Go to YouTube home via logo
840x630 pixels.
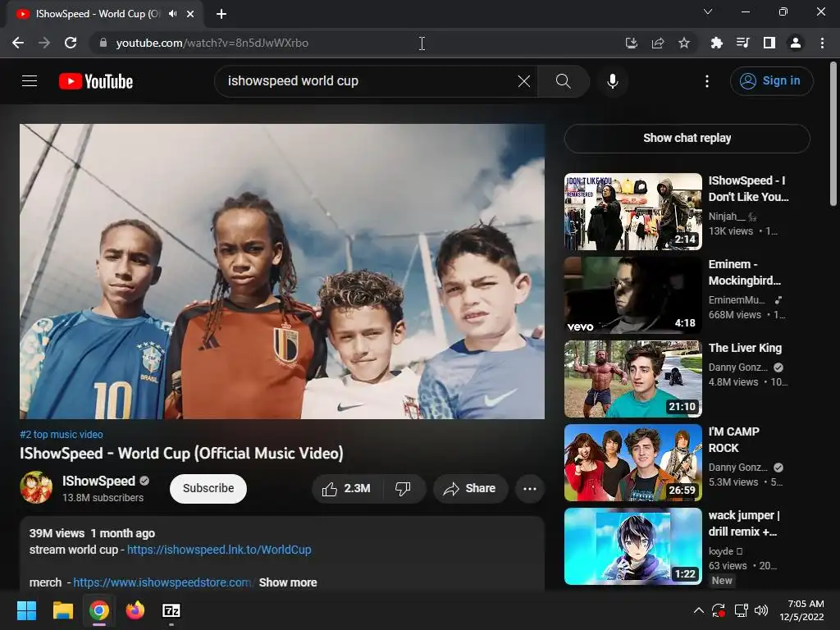96,81
